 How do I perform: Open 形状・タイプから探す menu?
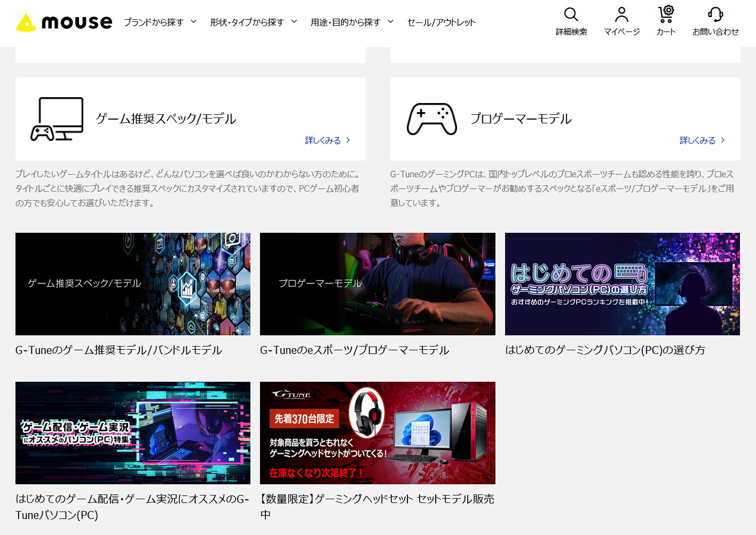tap(247, 22)
